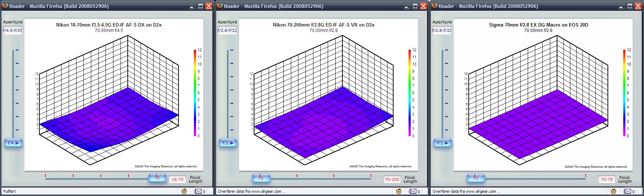This screenshot has width=644, height=196.
Task: Click the blur chart surface in Sigma 70mm window
Action: [x=538, y=124]
